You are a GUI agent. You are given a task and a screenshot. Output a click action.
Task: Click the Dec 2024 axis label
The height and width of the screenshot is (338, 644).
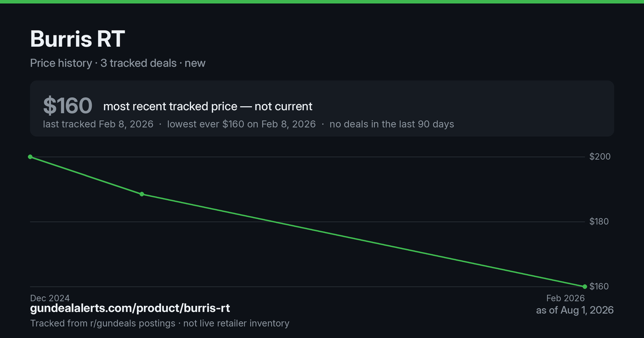(50, 298)
